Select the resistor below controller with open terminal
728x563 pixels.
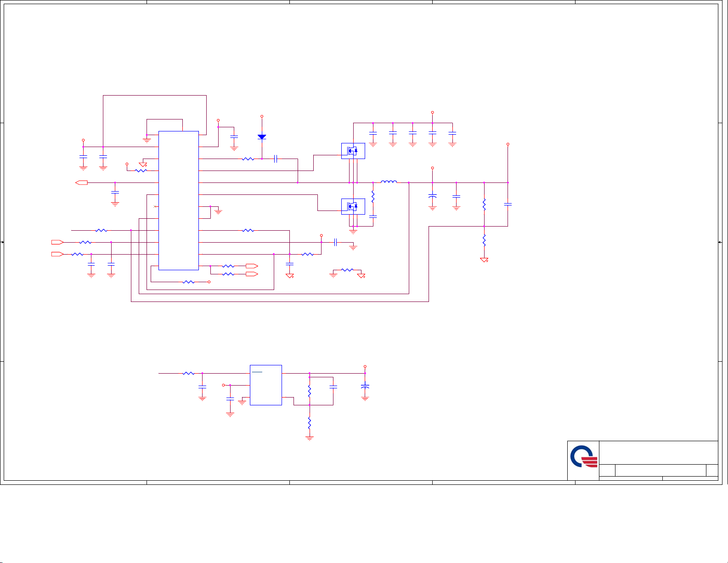pos(189,282)
